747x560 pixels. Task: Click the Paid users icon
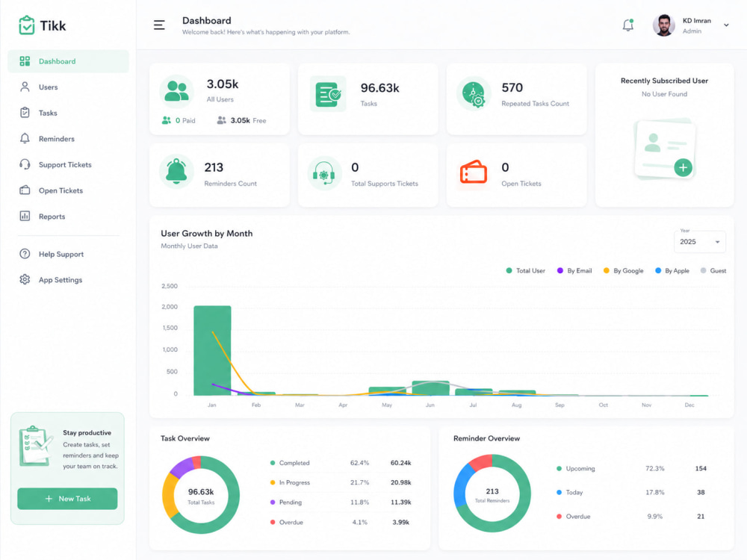tap(167, 120)
